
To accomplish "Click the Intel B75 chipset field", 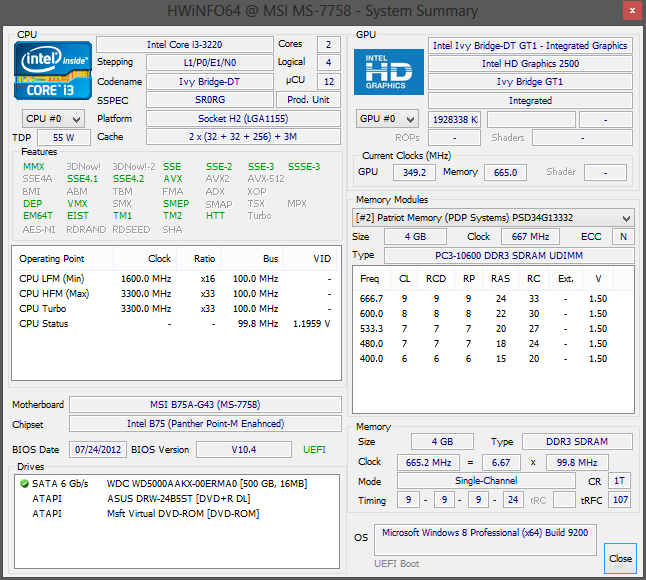I will pos(205,423).
